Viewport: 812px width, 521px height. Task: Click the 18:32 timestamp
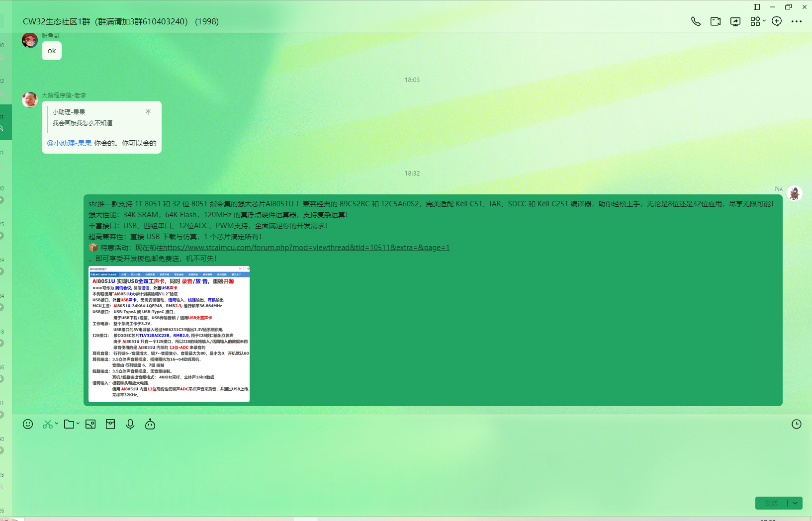tap(412, 174)
